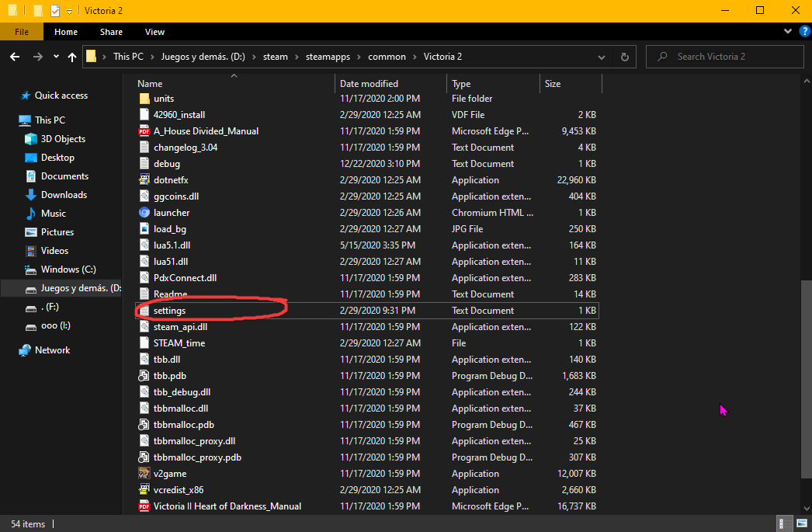Expand the ribbon with the chevron
This screenshot has height=532, width=812.
[784, 32]
